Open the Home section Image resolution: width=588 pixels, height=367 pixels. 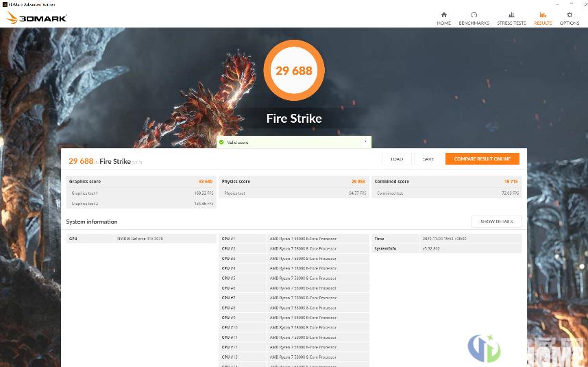click(x=443, y=18)
